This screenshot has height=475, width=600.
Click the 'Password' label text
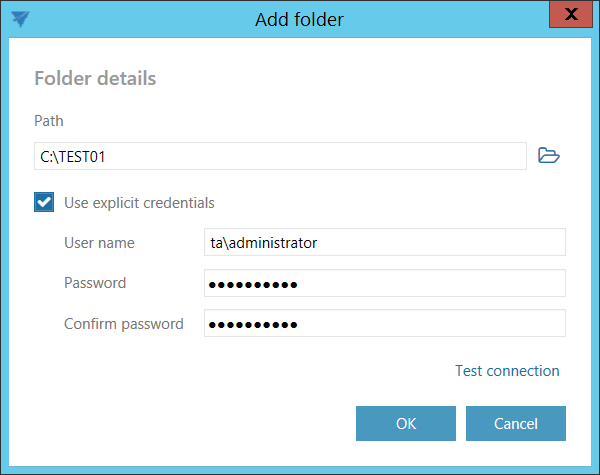(95, 283)
